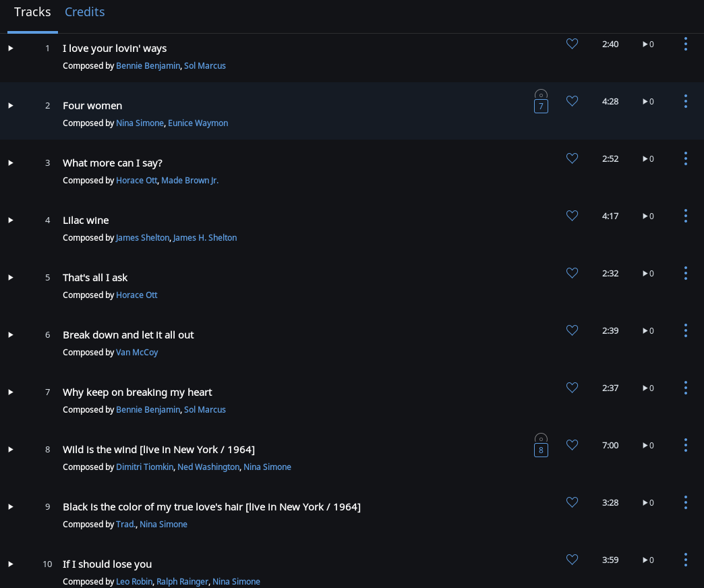The width and height of the screenshot is (704, 588).
Task: Open the disc 8 badge on Wild is the wind
Action: (x=541, y=445)
